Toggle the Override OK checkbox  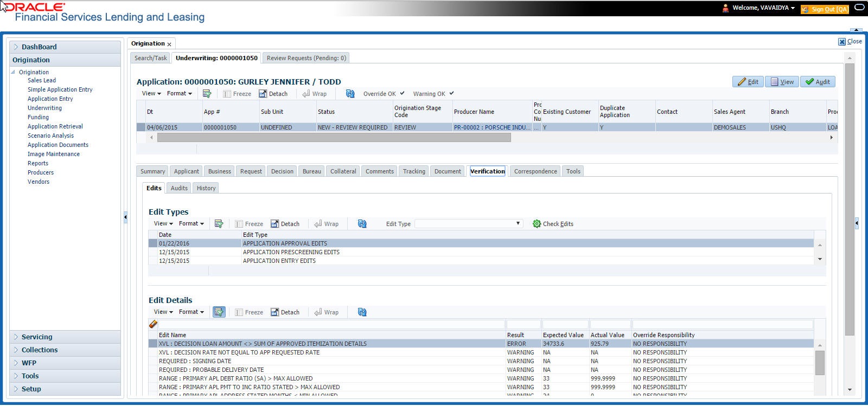pyautogui.click(x=402, y=93)
